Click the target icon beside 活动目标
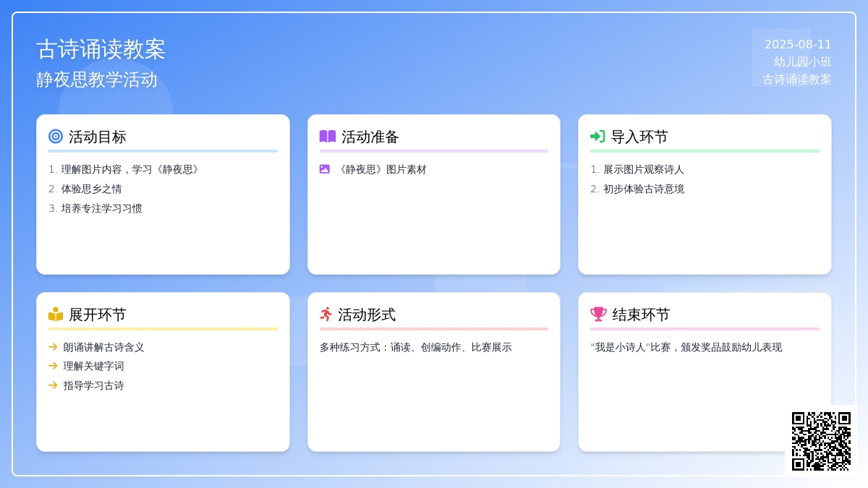Viewport: 868px width, 488px height. point(56,136)
